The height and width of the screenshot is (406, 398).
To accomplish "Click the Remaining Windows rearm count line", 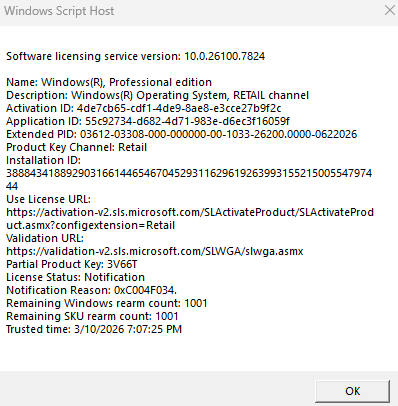I will pyautogui.click(x=107, y=303).
